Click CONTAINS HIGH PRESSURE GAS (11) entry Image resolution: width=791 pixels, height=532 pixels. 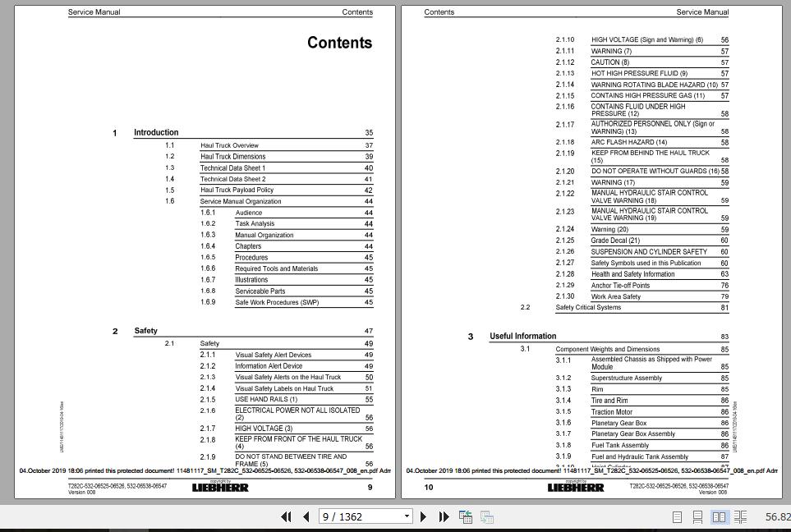point(648,95)
